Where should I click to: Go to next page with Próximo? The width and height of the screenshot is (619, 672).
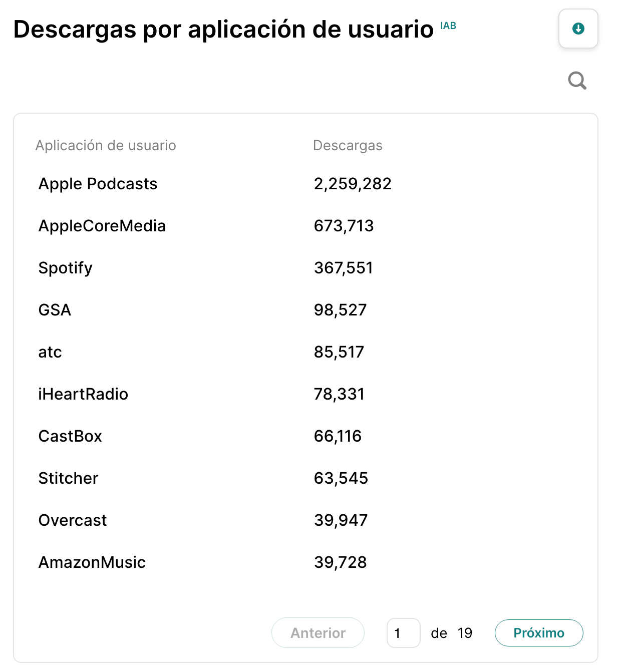click(x=539, y=633)
